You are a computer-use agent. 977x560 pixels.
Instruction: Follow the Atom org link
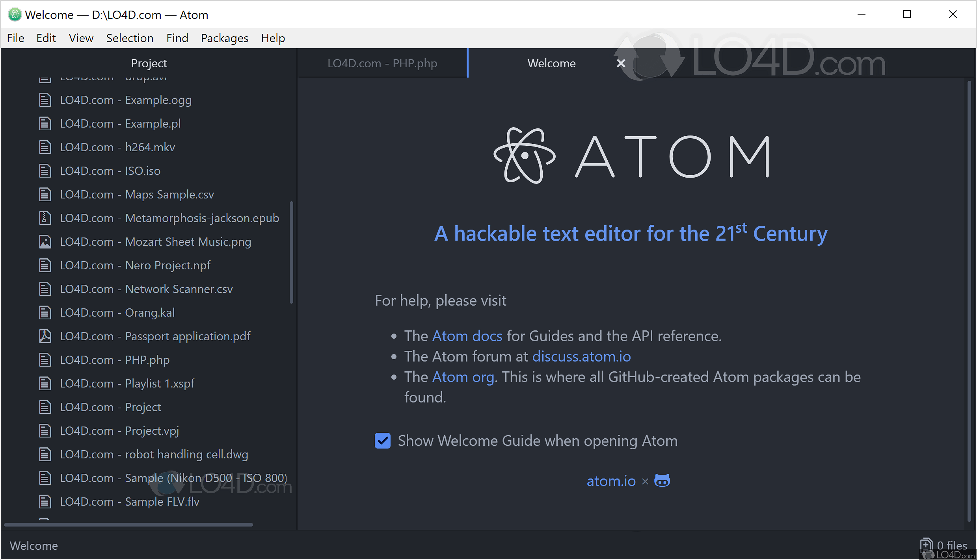pyautogui.click(x=463, y=377)
